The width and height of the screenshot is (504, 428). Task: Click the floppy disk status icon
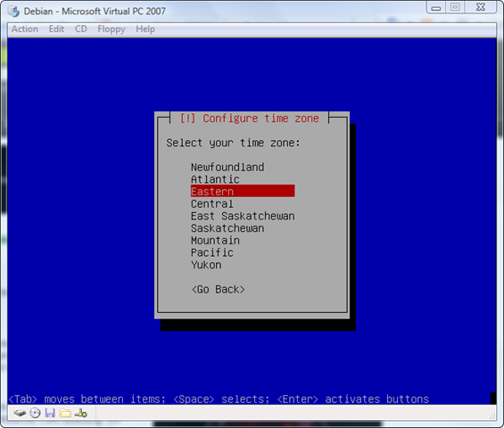(50, 413)
